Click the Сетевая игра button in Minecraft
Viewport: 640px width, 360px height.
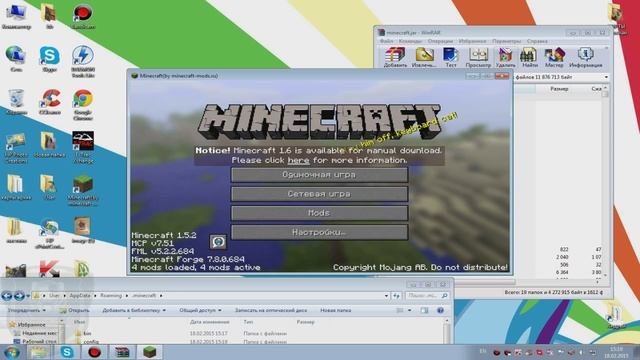tap(319, 194)
